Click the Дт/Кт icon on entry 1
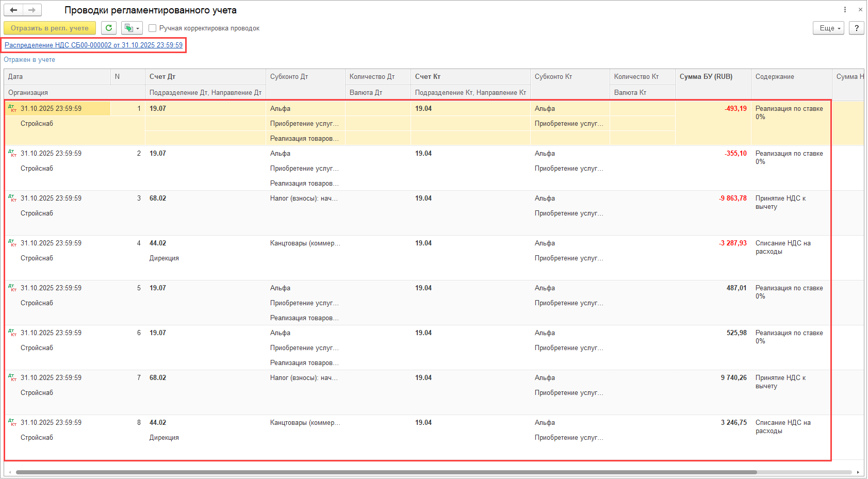868x479 pixels. (12, 108)
